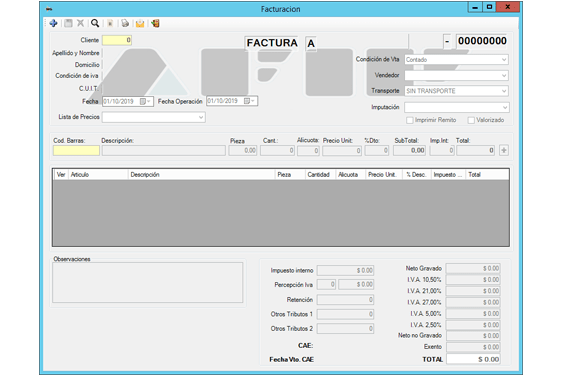This screenshot has height=375, width=563.
Task: Click the SubTotal field
Action: 409,151
